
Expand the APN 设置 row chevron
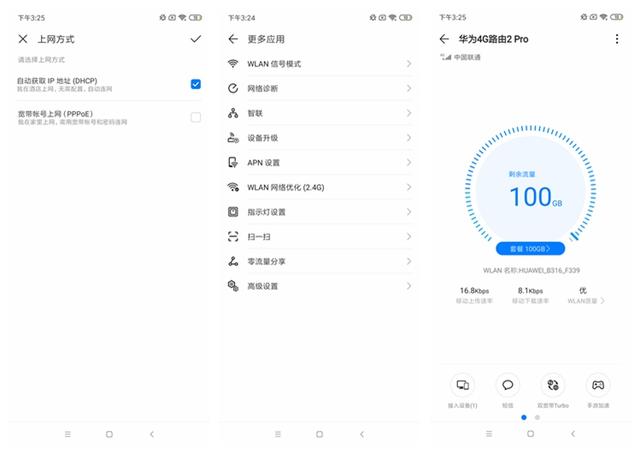(x=409, y=162)
